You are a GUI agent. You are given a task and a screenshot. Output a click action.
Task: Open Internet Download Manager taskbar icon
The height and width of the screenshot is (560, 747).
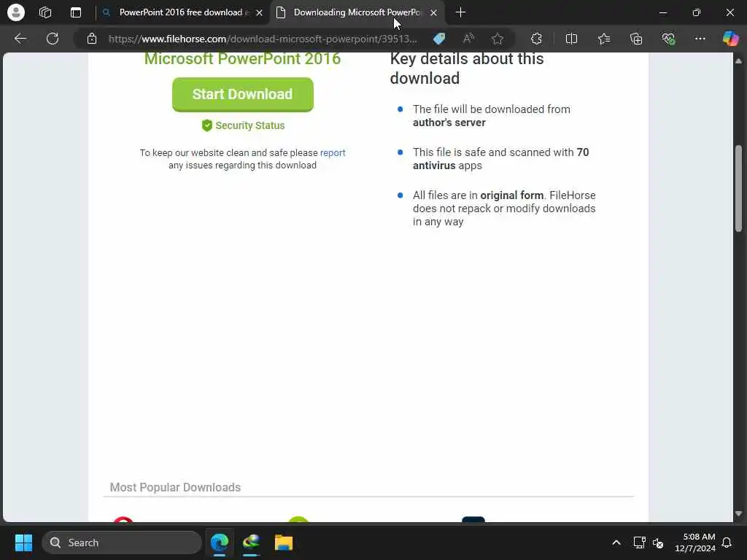[252, 542]
